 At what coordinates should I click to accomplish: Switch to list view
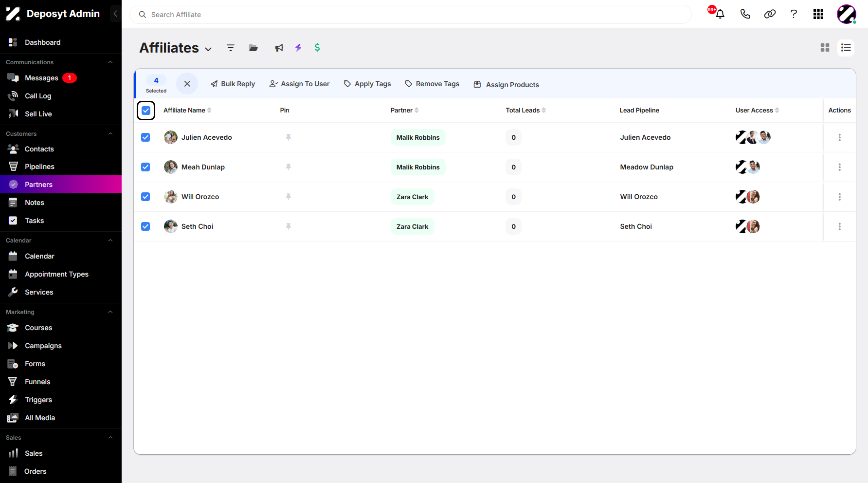point(846,48)
